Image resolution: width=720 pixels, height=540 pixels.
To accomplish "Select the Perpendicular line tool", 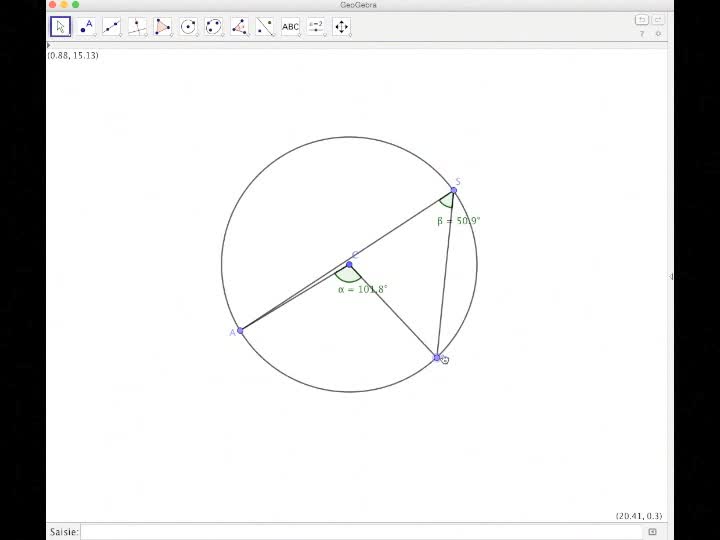I will click(x=137, y=26).
